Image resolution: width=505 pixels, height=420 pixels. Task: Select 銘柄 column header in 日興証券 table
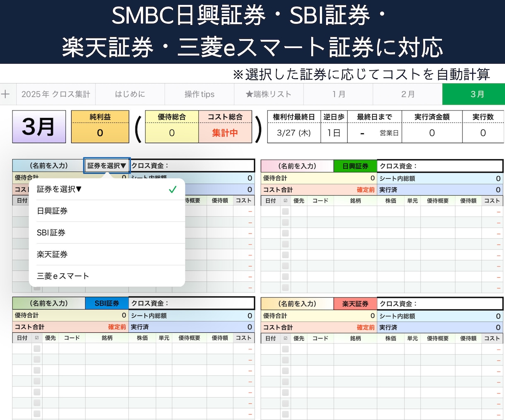tap(355, 201)
